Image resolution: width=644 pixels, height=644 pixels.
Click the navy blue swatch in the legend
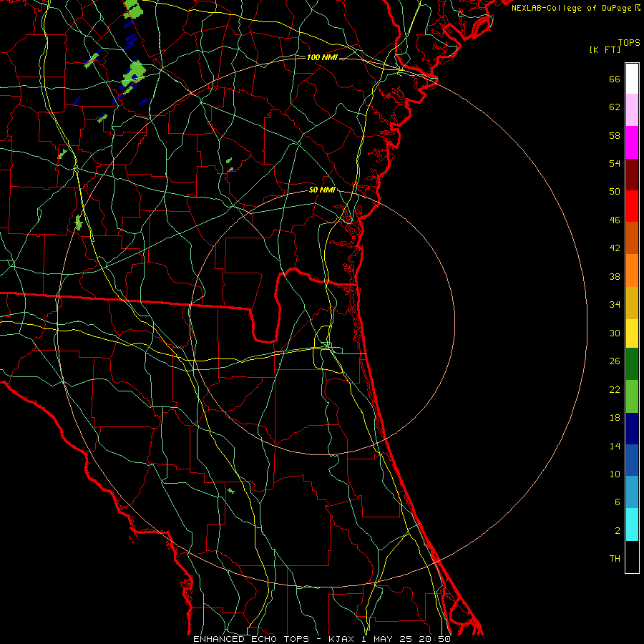coord(632,429)
